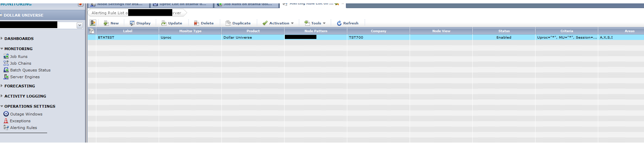Open Alerting Rules in the sidebar
The height and width of the screenshot is (150, 644).
20,128
